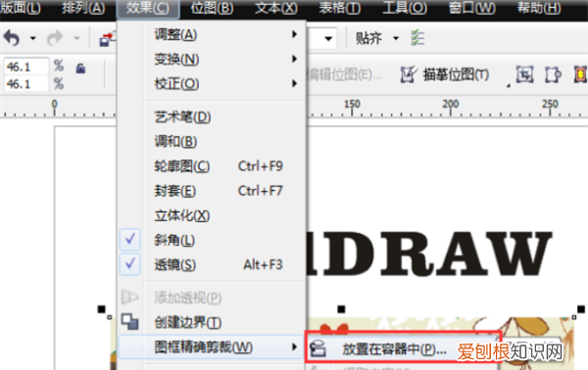Click the Undo arrow icon
The width and height of the screenshot is (588, 370).
click(11, 38)
